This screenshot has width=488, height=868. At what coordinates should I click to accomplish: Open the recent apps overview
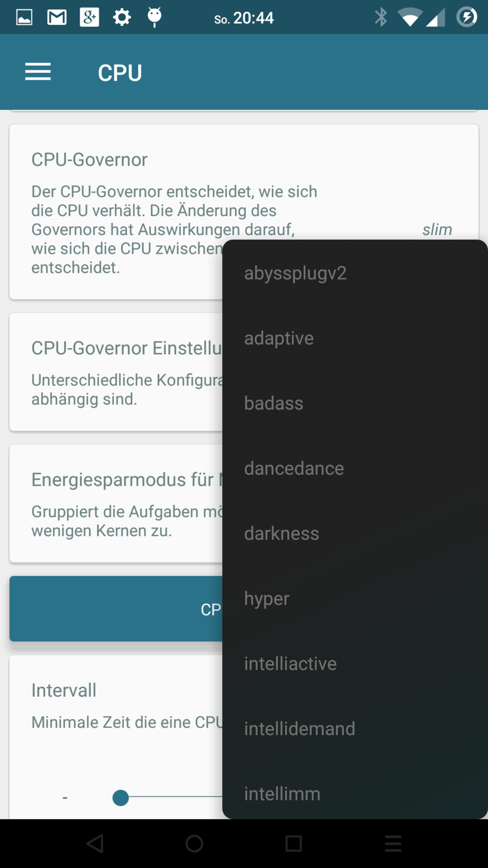pos(293,844)
